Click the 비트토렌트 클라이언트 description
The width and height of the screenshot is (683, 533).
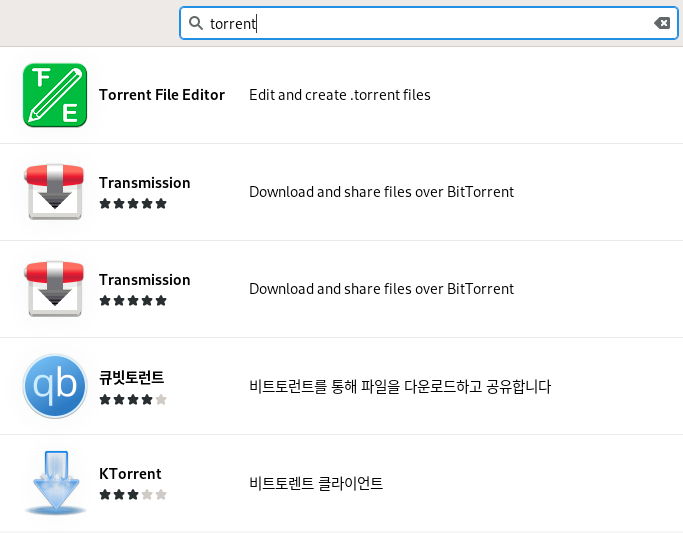point(316,483)
